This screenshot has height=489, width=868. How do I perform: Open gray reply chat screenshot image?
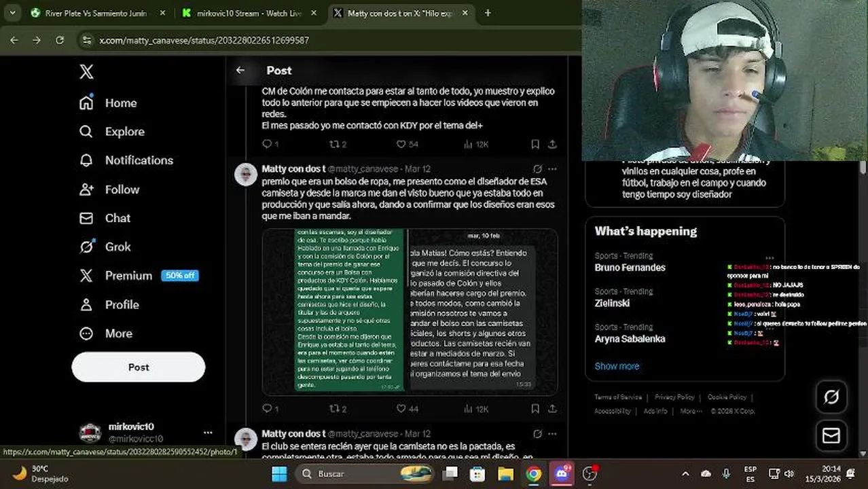[482, 312]
